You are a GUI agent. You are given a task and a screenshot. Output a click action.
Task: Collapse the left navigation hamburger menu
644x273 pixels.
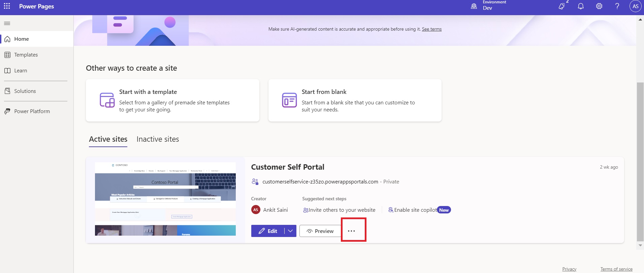7,23
